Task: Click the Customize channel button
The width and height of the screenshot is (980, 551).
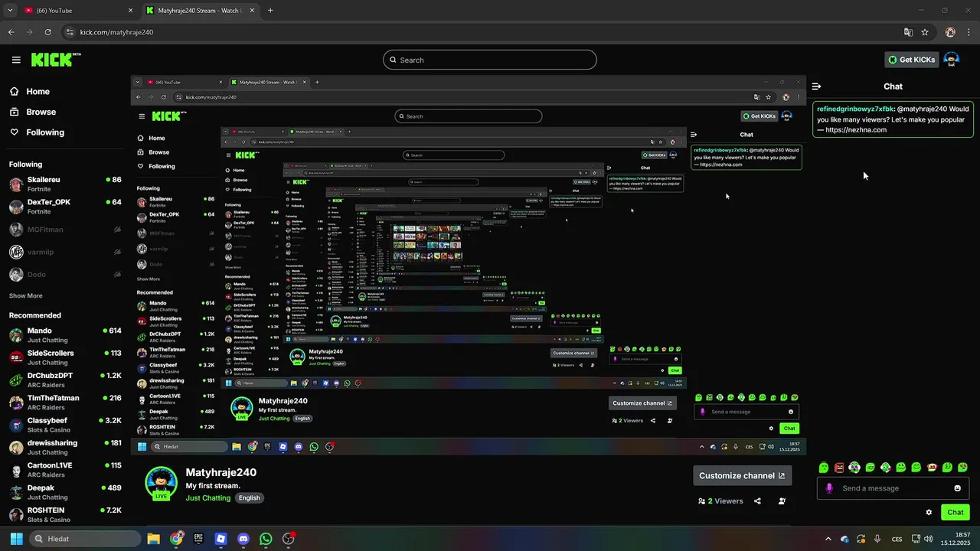Action: point(742,475)
